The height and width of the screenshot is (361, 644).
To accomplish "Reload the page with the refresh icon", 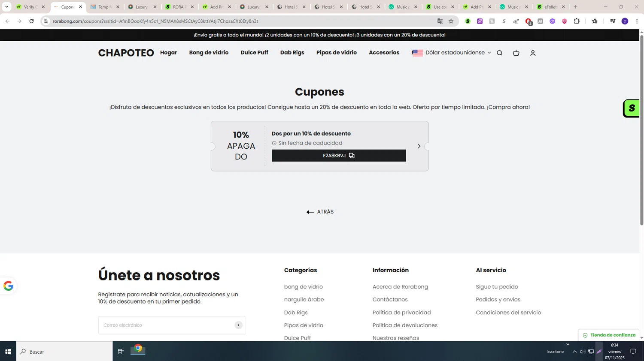I will pos(31,21).
